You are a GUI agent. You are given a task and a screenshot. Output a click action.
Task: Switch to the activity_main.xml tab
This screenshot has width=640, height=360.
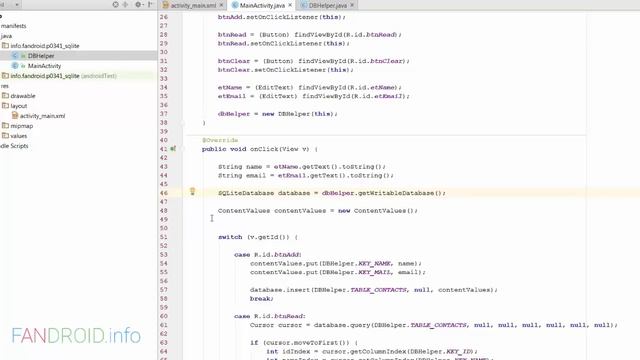coord(193,5)
